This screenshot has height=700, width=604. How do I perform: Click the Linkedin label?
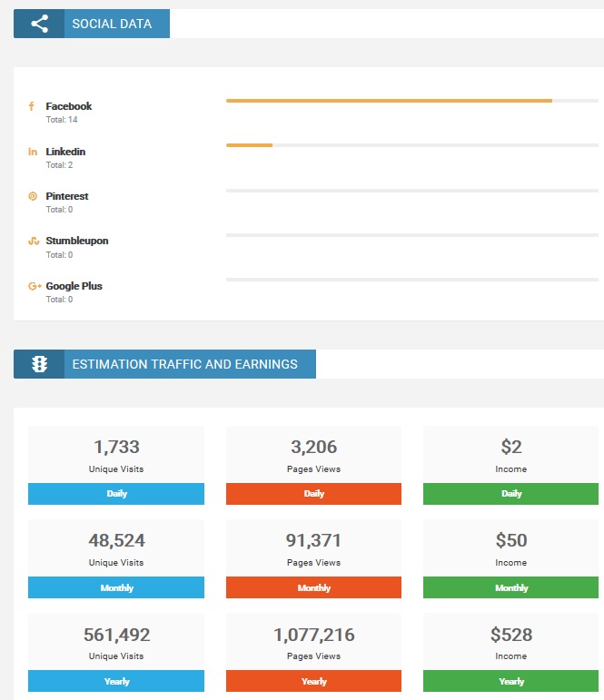(x=65, y=152)
